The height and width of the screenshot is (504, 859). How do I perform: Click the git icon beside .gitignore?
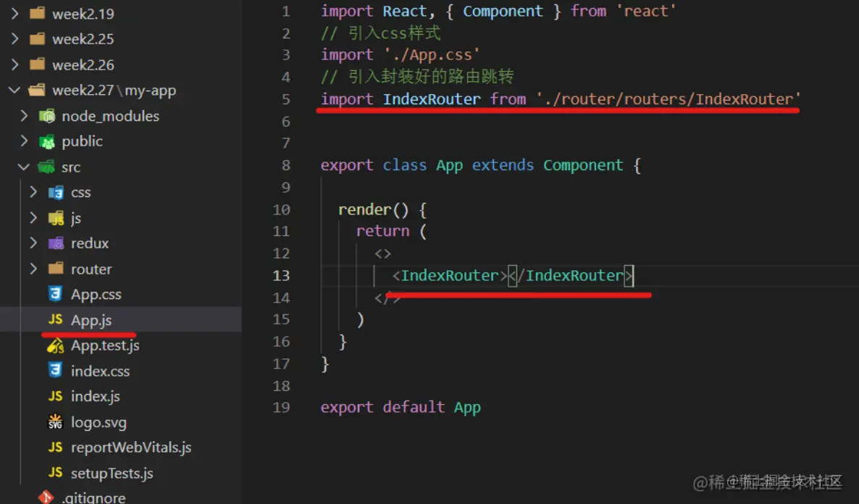click(x=46, y=497)
